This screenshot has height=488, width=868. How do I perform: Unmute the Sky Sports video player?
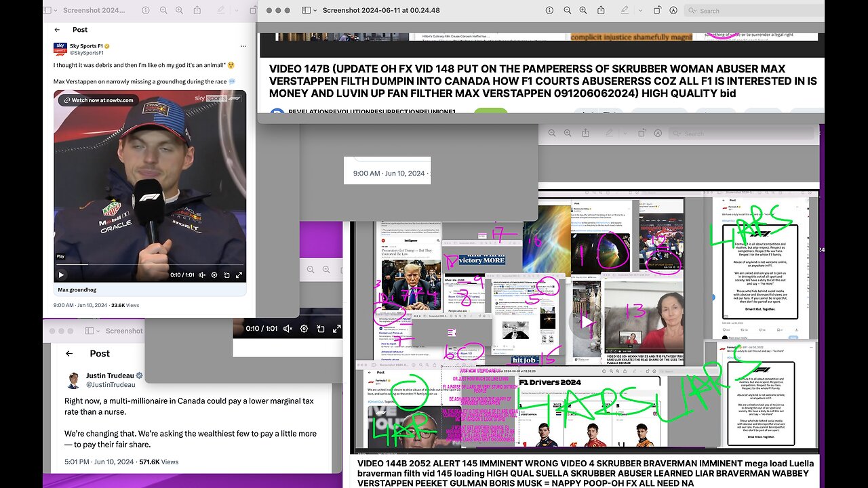point(202,275)
